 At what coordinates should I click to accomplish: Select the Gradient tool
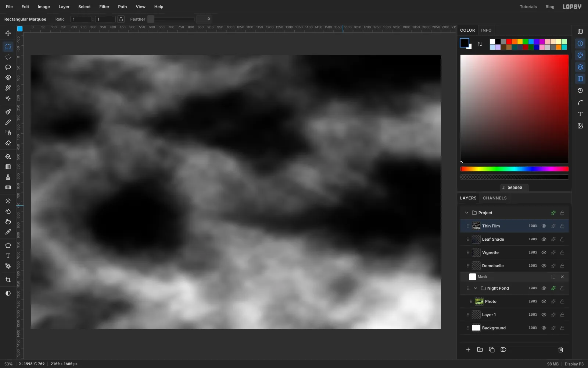pyautogui.click(x=8, y=167)
